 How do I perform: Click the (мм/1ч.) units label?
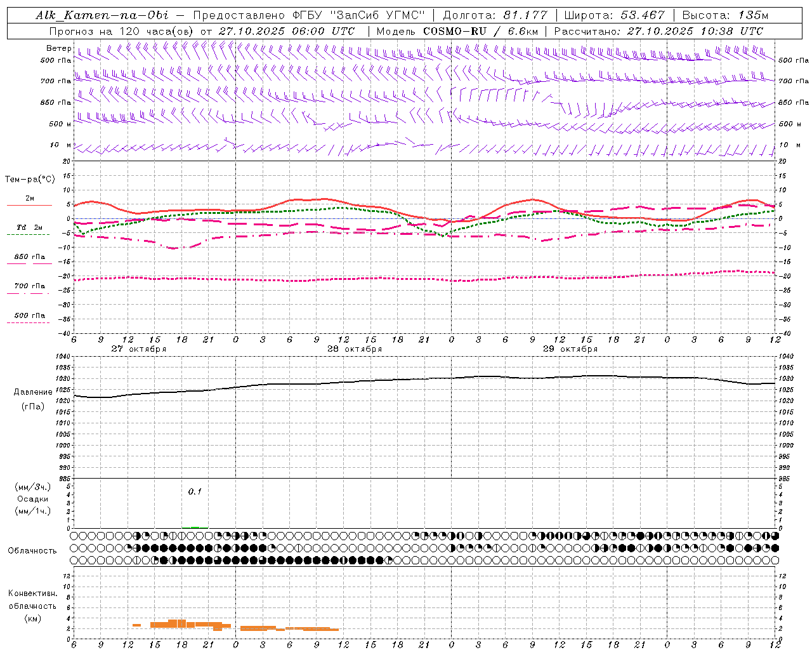tap(32, 512)
